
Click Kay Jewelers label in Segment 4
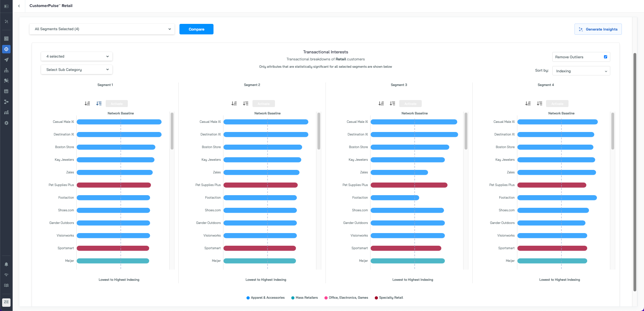(505, 160)
